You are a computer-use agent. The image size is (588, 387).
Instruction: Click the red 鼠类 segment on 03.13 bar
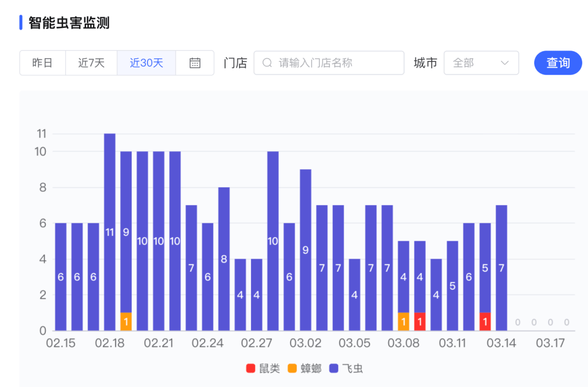tap(485, 322)
